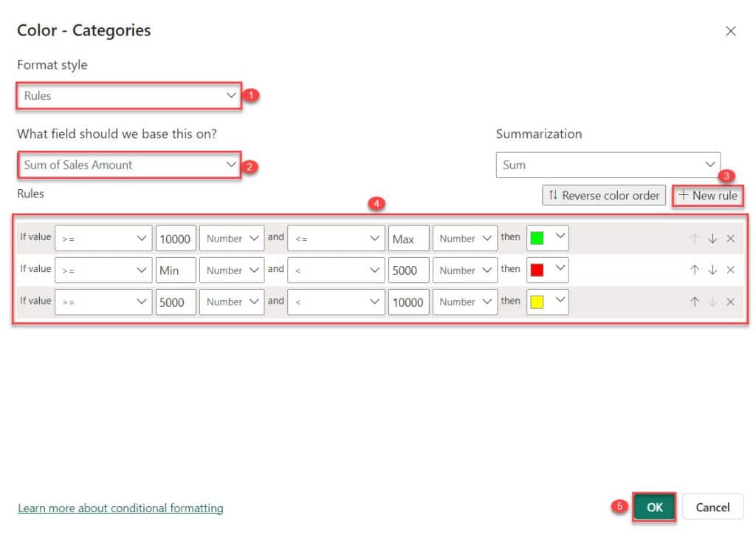756x535 pixels.
Task: Open Learn more about conditional formatting link
Action: click(120, 508)
